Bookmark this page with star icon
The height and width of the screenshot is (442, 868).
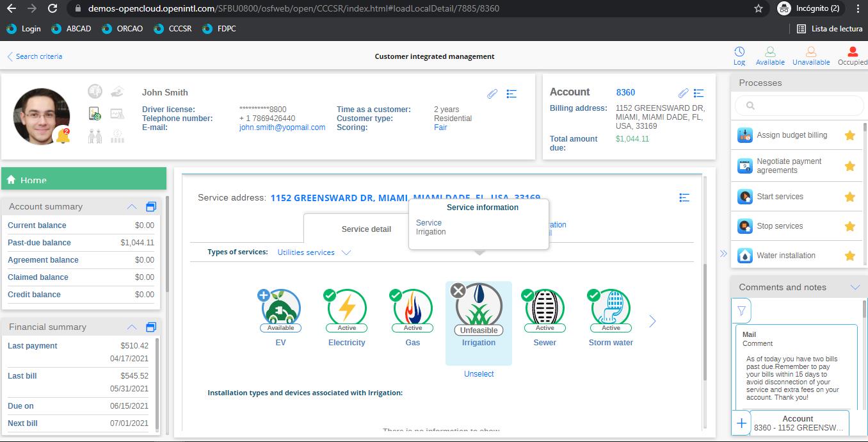(759, 8)
